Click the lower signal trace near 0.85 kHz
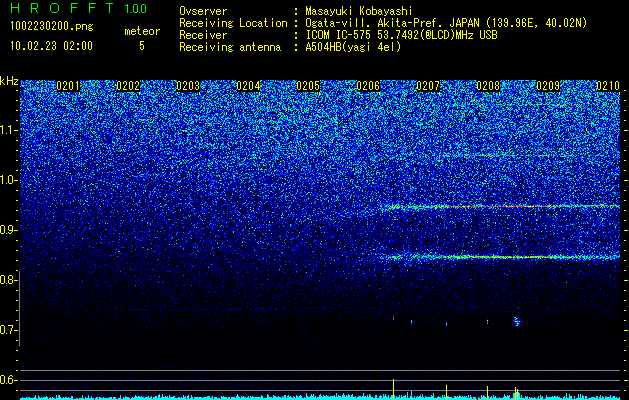The image size is (629, 400). coord(500,257)
